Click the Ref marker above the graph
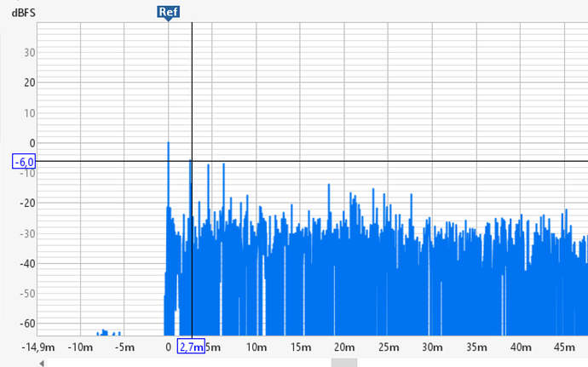Image resolution: width=588 pixels, height=367 pixels. pos(167,12)
